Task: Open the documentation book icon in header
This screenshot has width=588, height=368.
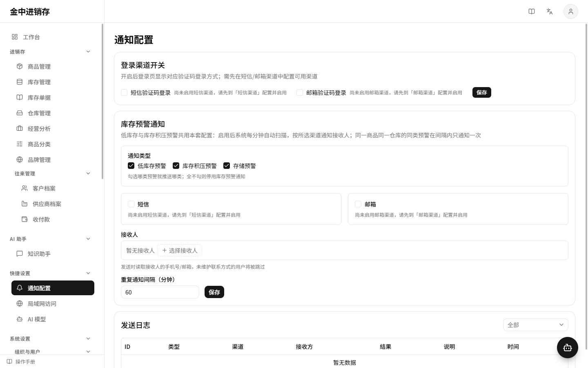Action: point(532,11)
